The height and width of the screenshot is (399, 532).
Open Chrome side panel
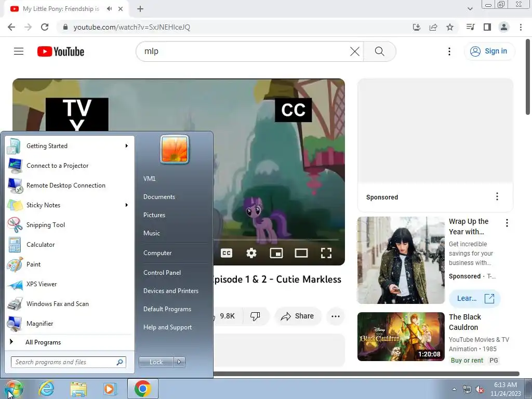tap(487, 27)
